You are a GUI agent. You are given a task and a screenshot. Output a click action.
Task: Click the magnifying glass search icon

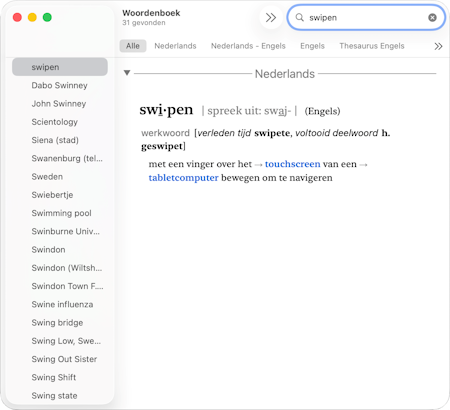300,17
